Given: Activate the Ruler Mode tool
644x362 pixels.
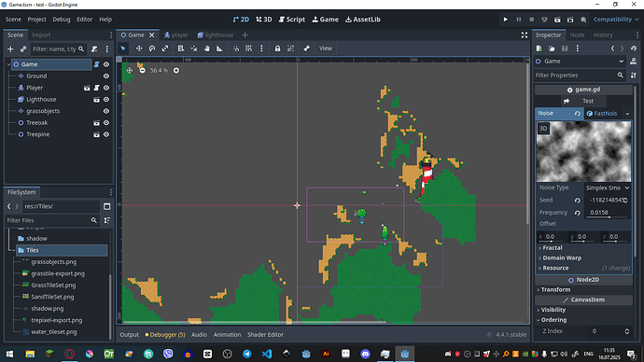Looking at the screenshot, I should (x=219, y=49).
